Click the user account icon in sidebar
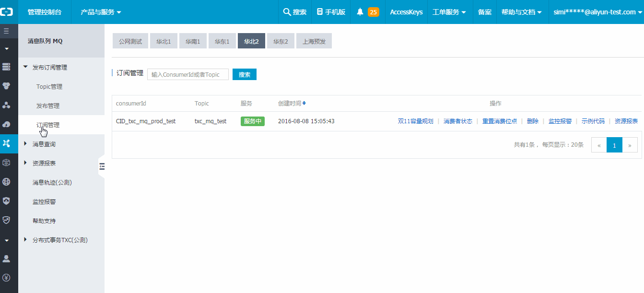The width and height of the screenshot is (644, 293). pyautogui.click(x=6, y=258)
